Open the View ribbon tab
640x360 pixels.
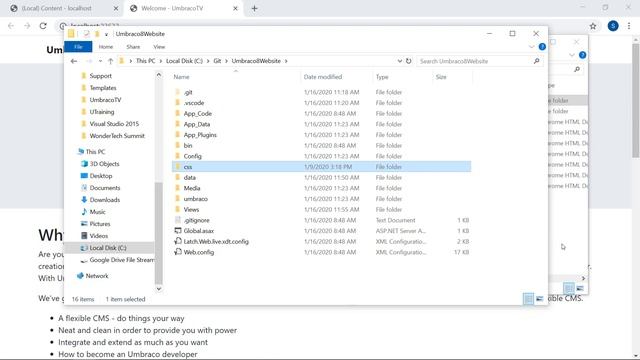(159, 47)
